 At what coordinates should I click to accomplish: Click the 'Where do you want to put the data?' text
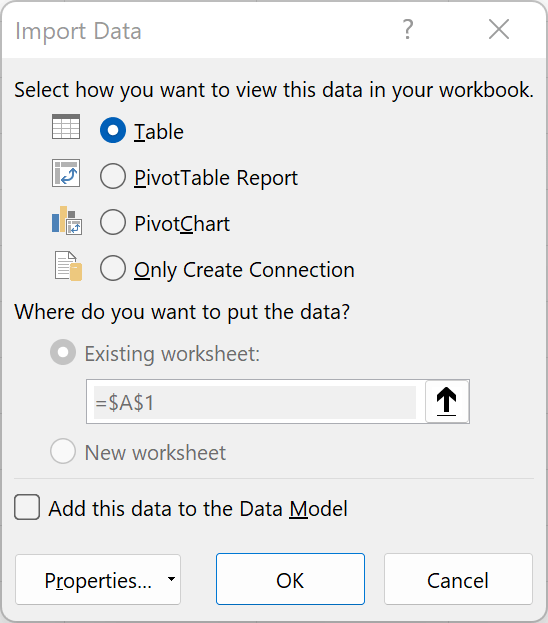tap(182, 312)
